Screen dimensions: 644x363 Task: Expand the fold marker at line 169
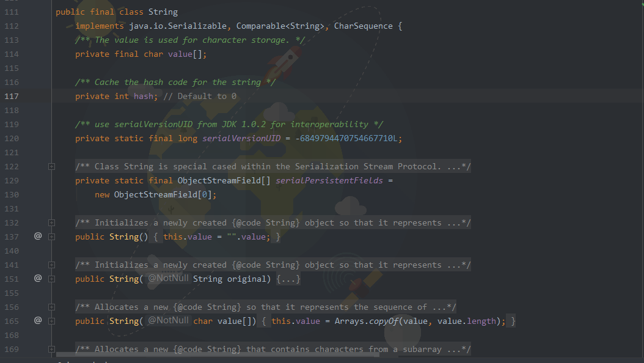point(51,349)
